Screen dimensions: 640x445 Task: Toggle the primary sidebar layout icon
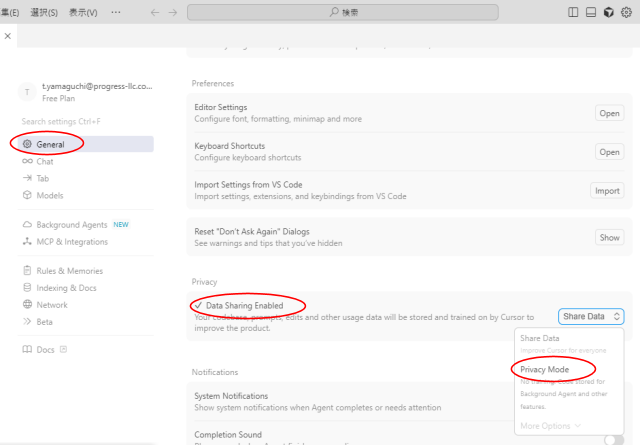click(x=573, y=13)
